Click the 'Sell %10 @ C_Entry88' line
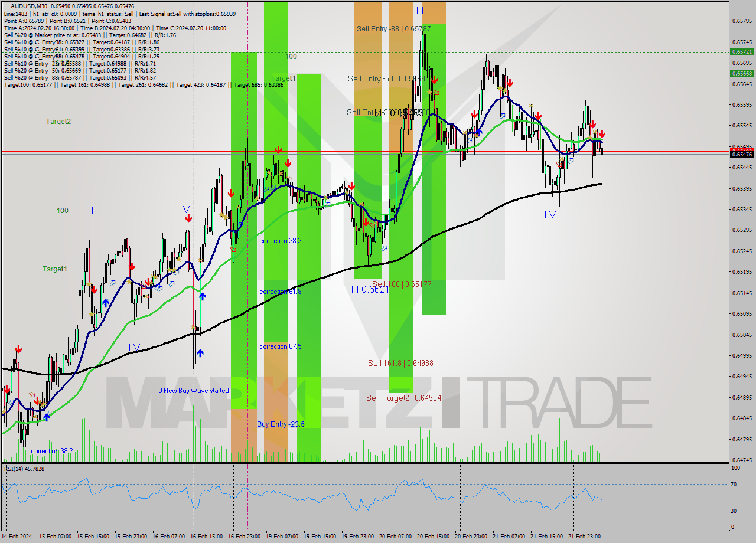The height and width of the screenshot is (543, 756). tap(82, 57)
